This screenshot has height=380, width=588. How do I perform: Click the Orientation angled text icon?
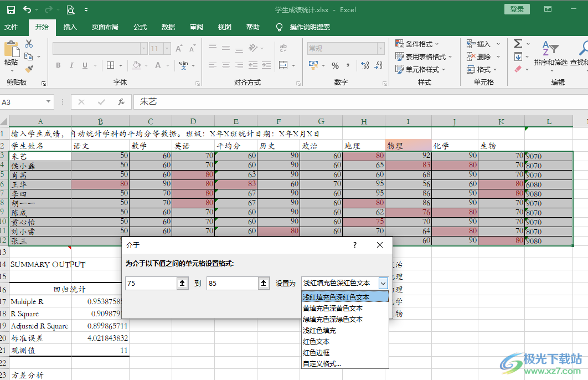(x=253, y=48)
